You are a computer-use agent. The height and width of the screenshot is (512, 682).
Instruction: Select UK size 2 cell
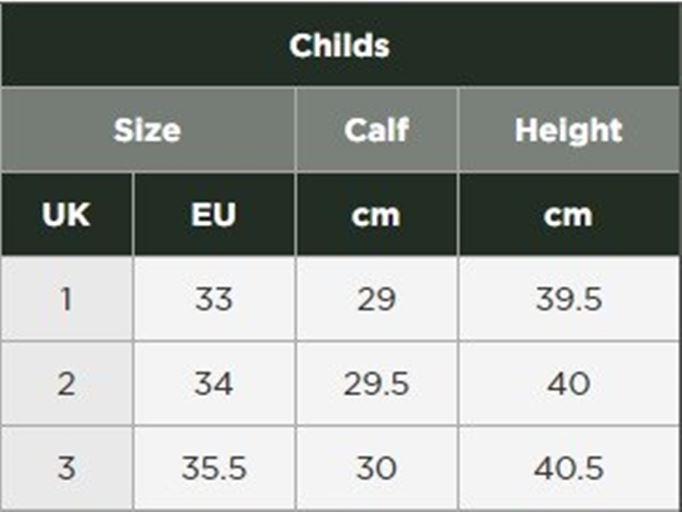coord(66,384)
